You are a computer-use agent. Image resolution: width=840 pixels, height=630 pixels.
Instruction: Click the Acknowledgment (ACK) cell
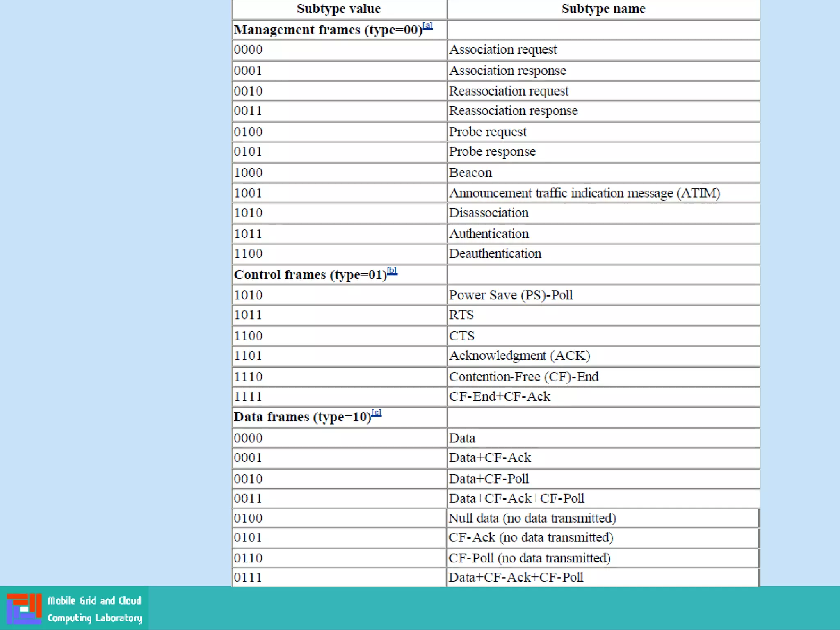click(x=519, y=356)
